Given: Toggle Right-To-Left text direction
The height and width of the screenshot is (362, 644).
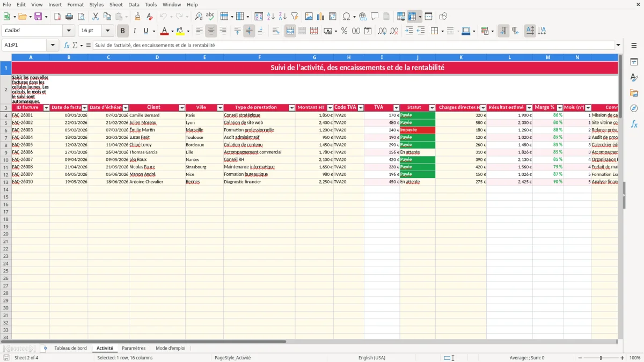Looking at the screenshot, I should [515, 31].
